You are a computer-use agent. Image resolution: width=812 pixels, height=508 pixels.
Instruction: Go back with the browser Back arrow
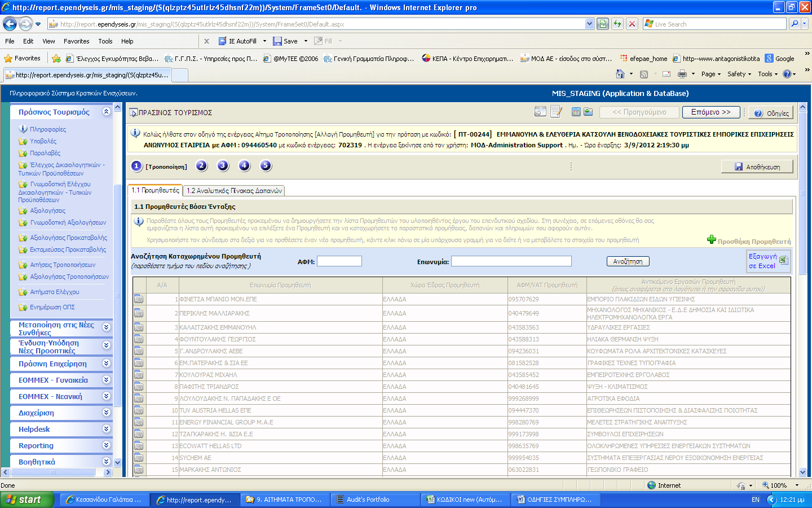coord(10,24)
